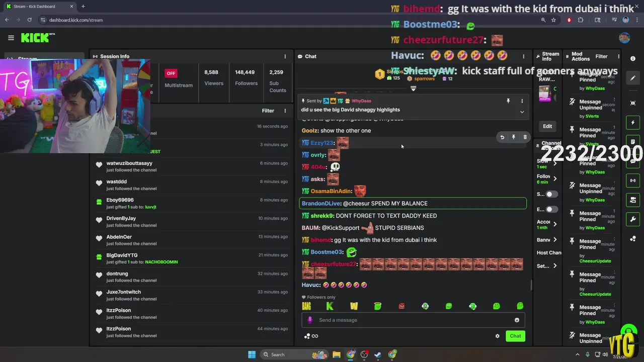The width and height of the screenshot is (644, 362).
Task: Click the chat scrollbar
Action: 531,285
